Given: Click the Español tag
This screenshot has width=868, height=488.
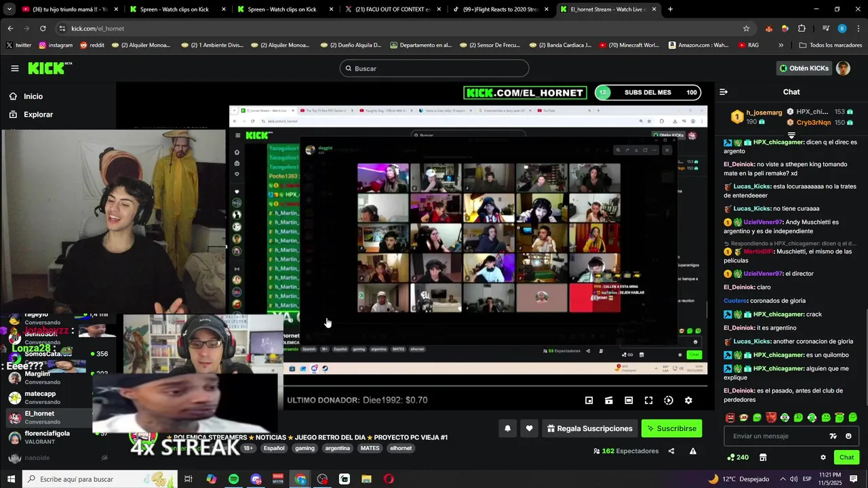Looking at the screenshot, I should (274, 448).
